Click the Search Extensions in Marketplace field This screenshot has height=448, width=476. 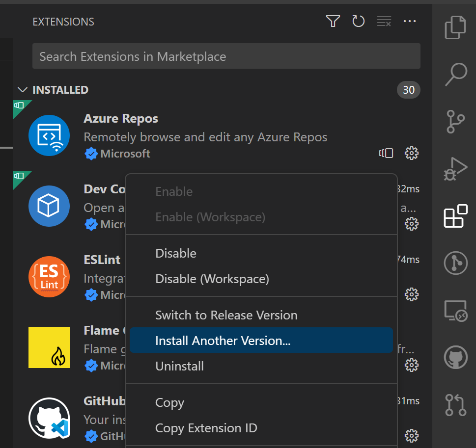pyautogui.click(x=226, y=56)
